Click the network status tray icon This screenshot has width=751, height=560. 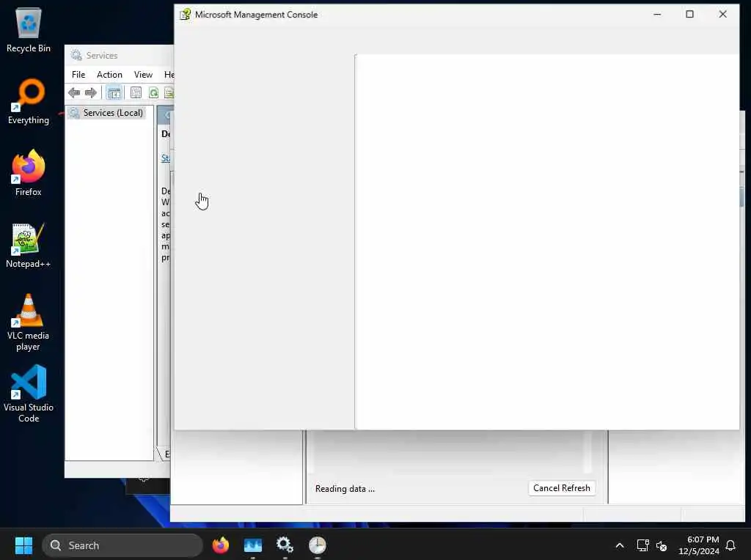pyautogui.click(x=642, y=545)
